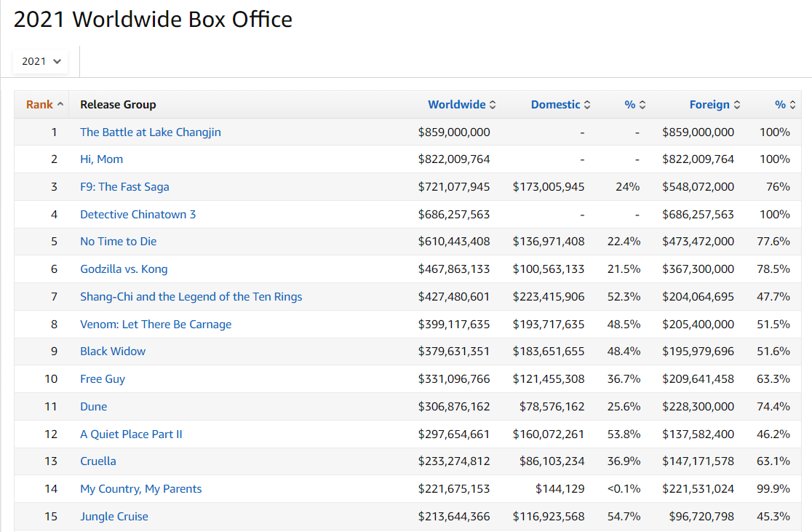Open the Black Widow link
This screenshot has height=532, width=812.
[113, 352]
